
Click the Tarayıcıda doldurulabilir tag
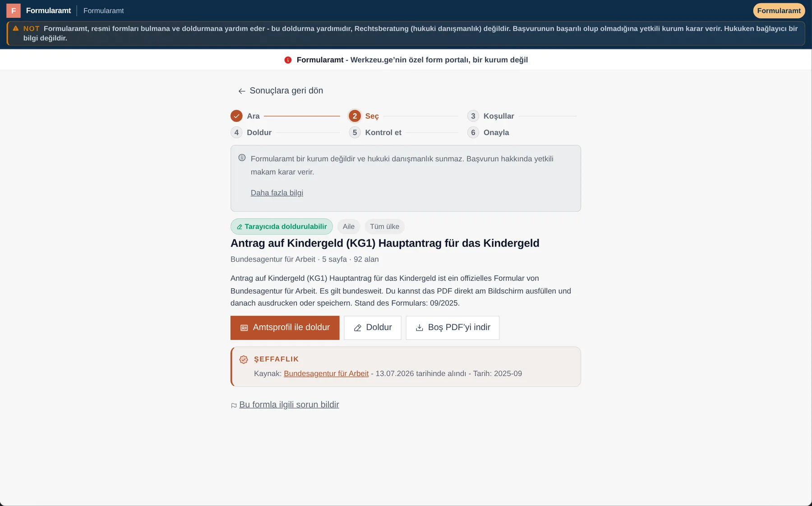click(281, 226)
